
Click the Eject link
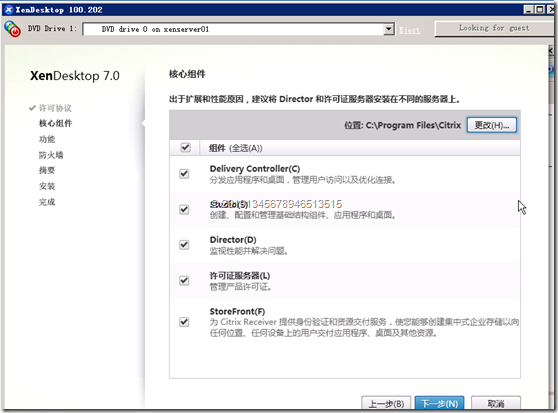point(409,30)
